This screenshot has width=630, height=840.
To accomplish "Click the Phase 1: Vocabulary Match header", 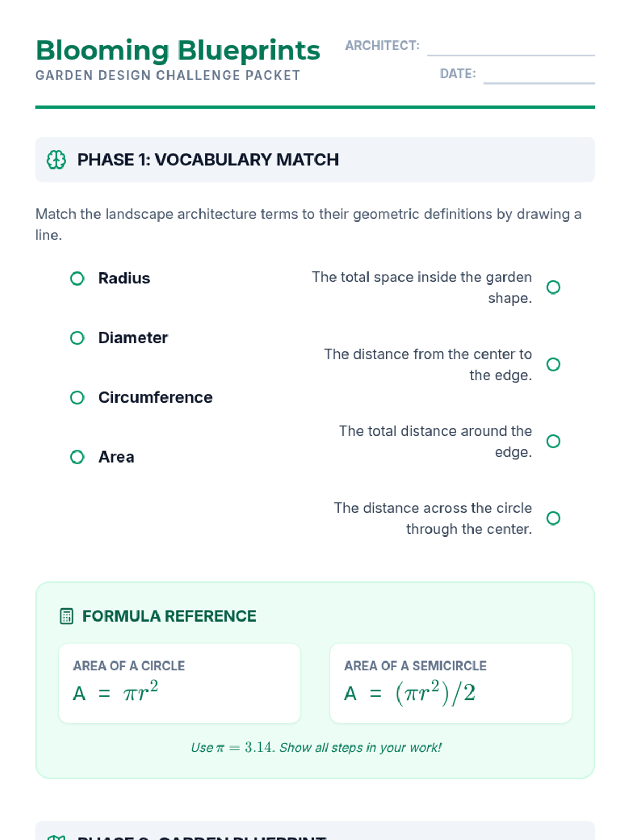I will [x=208, y=160].
